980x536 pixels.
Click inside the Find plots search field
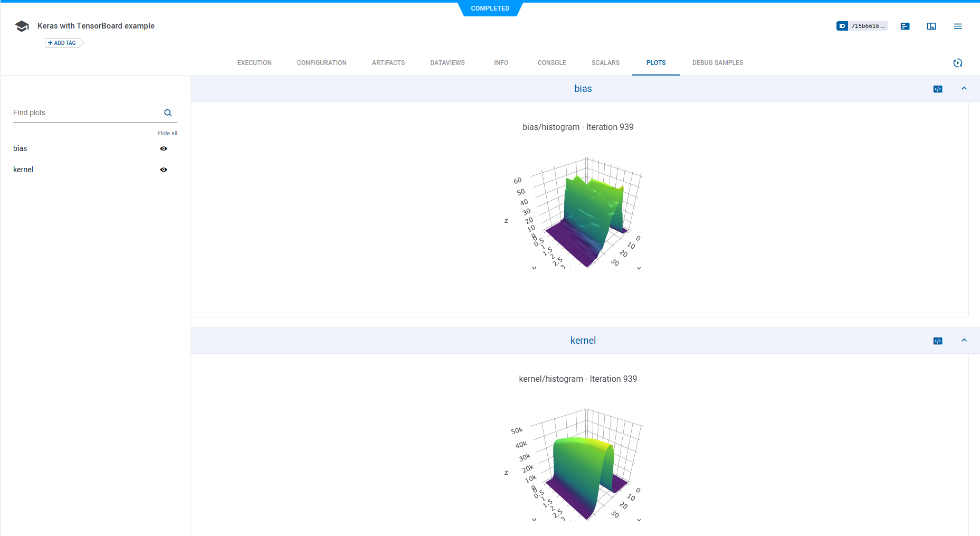[x=79, y=112]
